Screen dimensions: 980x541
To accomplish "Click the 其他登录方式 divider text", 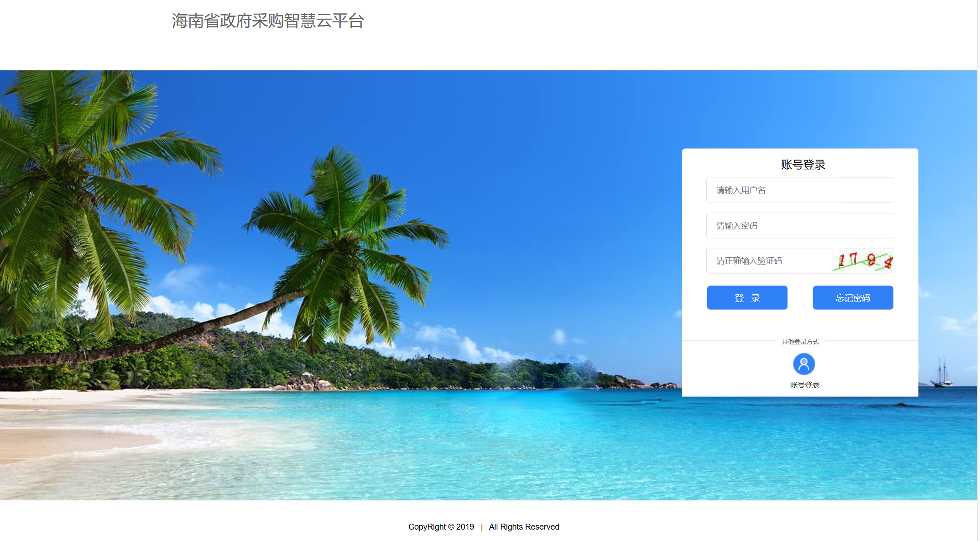I will click(800, 342).
